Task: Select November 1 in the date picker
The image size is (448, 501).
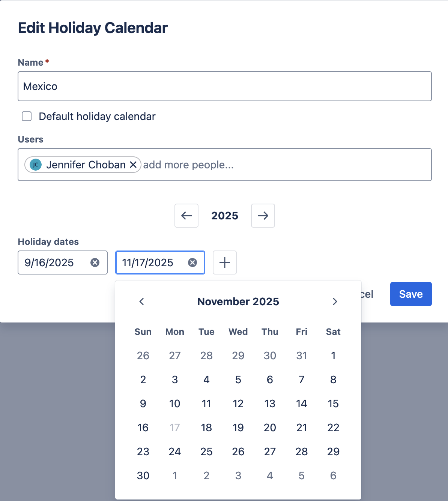Action: tap(333, 355)
